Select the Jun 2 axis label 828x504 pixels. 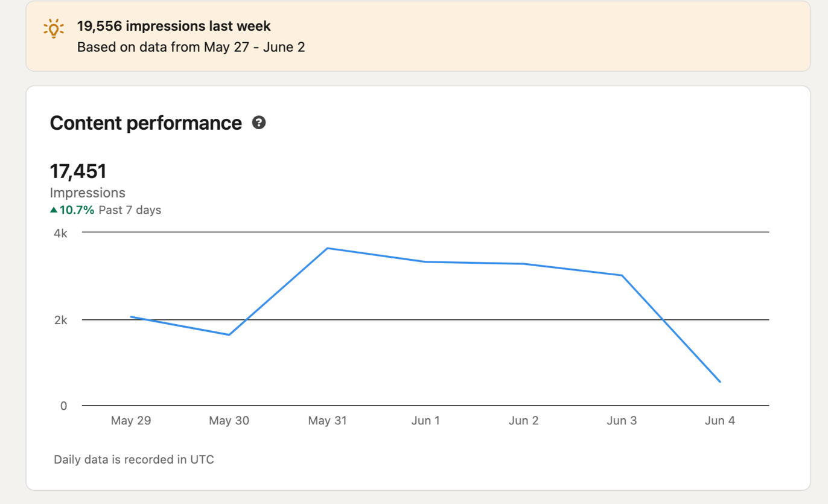(x=523, y=421)
